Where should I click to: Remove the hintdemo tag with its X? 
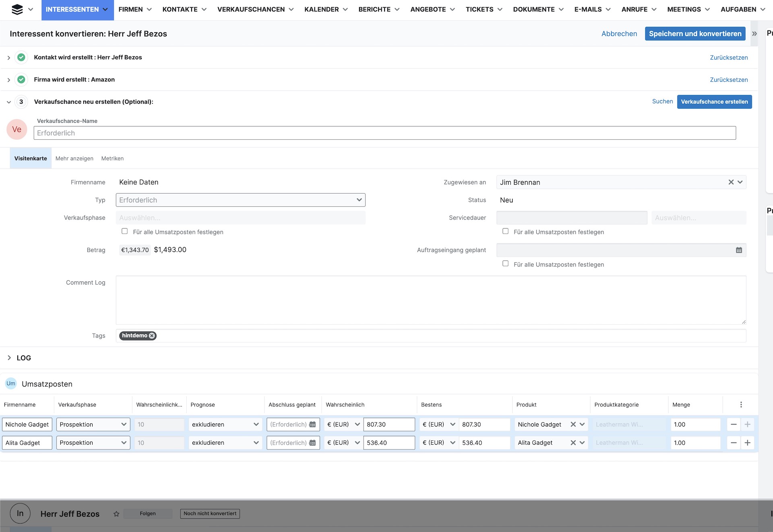(x=152, y=336)
